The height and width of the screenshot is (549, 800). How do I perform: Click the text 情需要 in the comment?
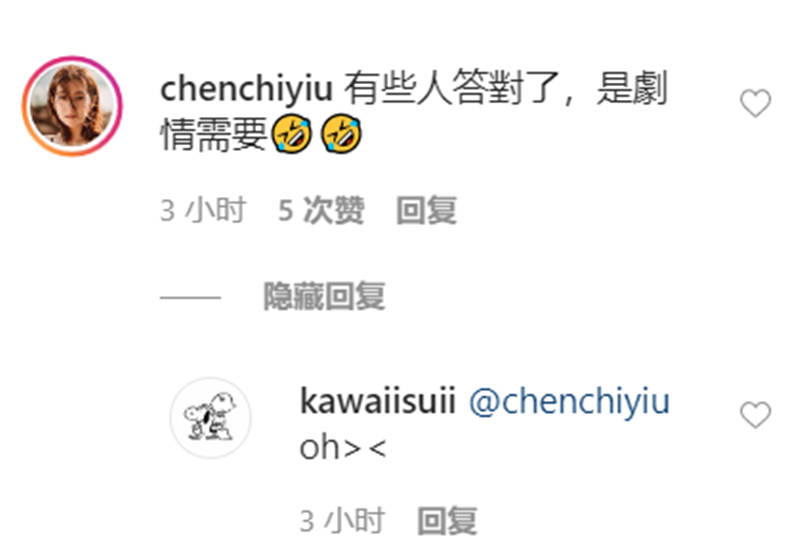coord(214,134)
